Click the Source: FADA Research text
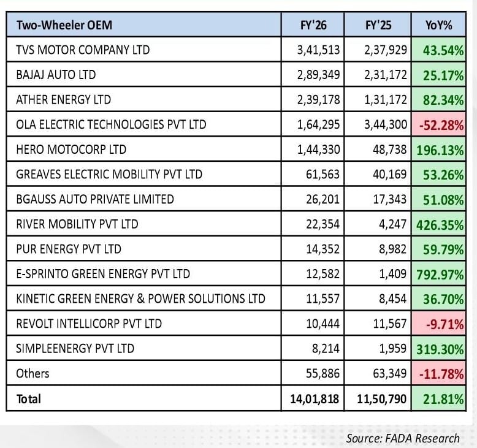The height and width of the screenshot is (448, 477). 402,438
